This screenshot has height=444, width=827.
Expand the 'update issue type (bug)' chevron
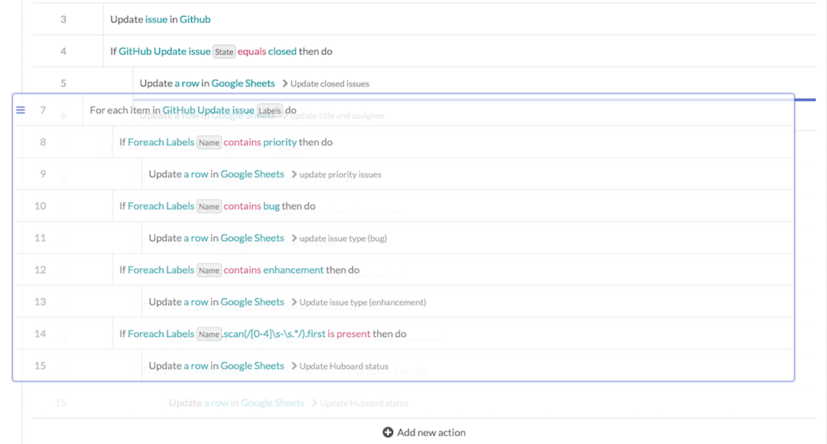tap(294, 238)
